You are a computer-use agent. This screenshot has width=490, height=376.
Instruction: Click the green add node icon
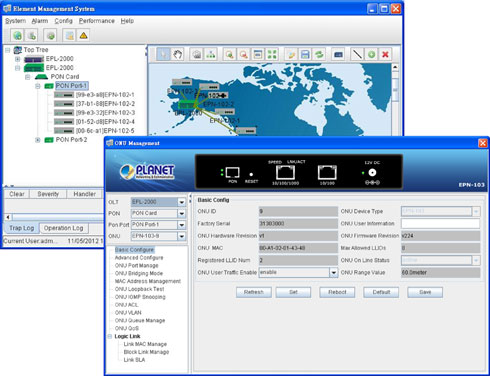point(371,54)
